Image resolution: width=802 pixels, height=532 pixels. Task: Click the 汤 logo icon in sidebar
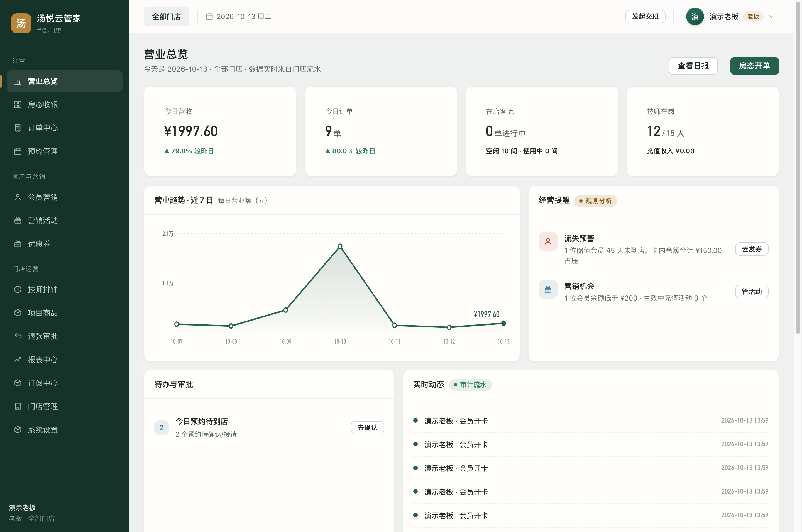pos(21,23)
